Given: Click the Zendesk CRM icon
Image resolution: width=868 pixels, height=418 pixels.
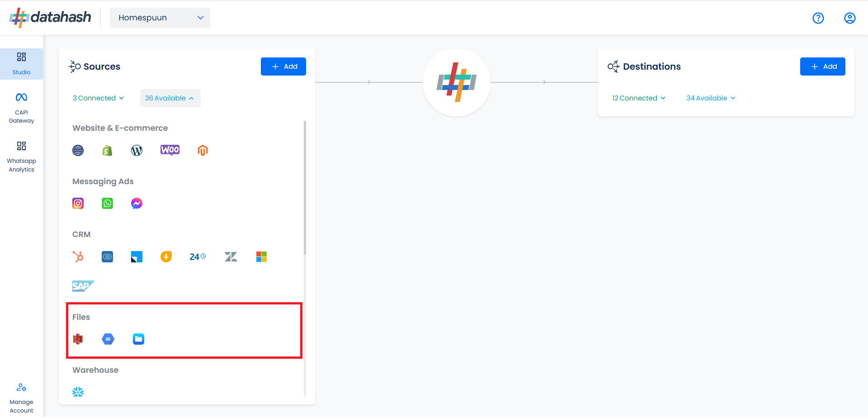Looking at the screenshot, I should pyautogui.click(x=231, y=257).
